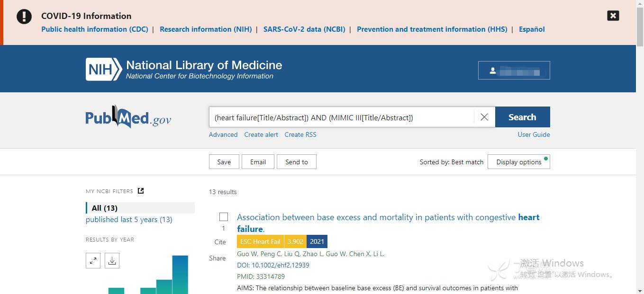Download the results by year data

click(112, 260)
